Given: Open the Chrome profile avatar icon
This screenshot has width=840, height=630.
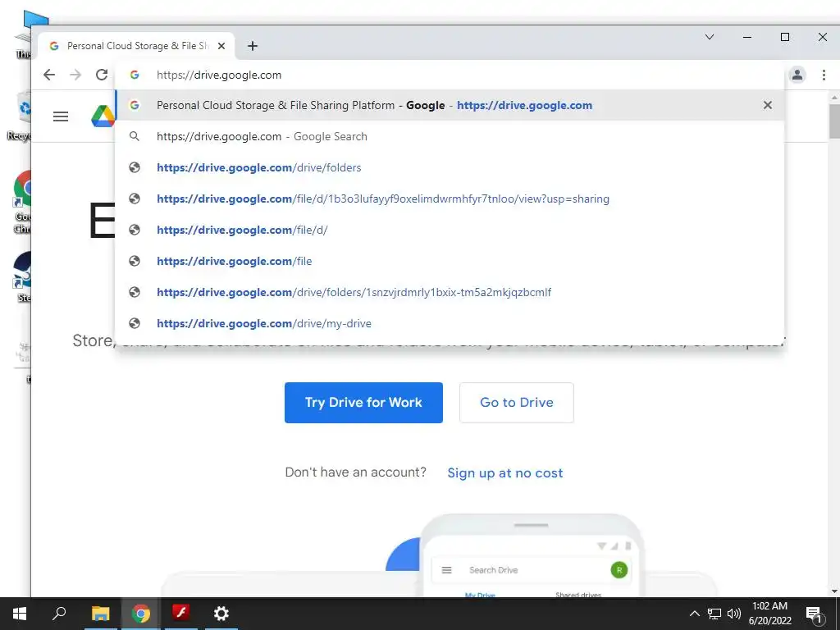Looking at the screenshot, I should pyautogui.click(x=797, y=75).
